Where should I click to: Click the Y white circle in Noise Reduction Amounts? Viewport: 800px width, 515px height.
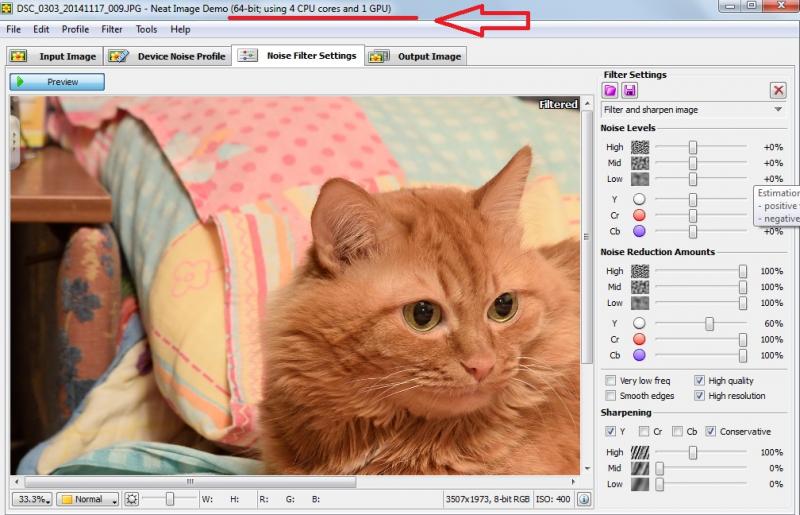coord(639,323)
